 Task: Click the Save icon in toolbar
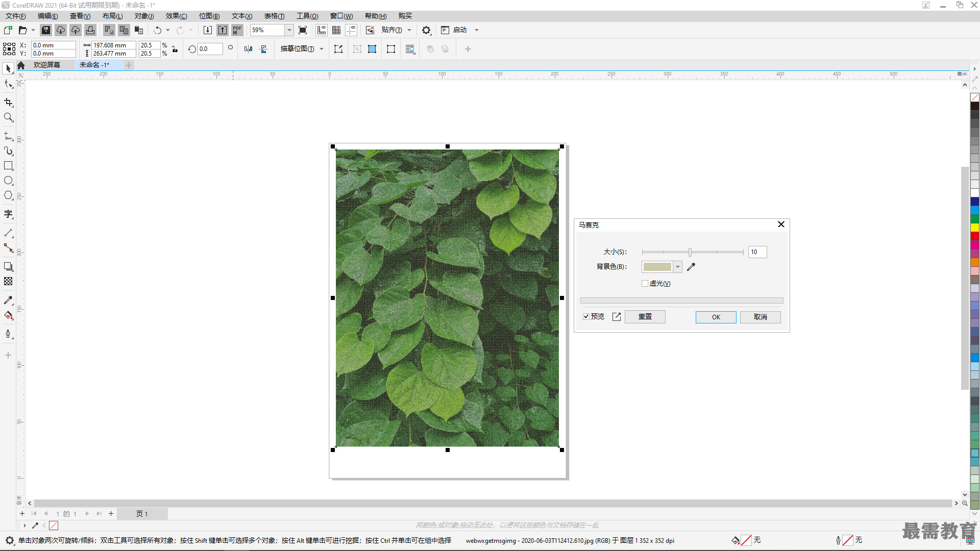pyautogui.click(x=46, y=30)
